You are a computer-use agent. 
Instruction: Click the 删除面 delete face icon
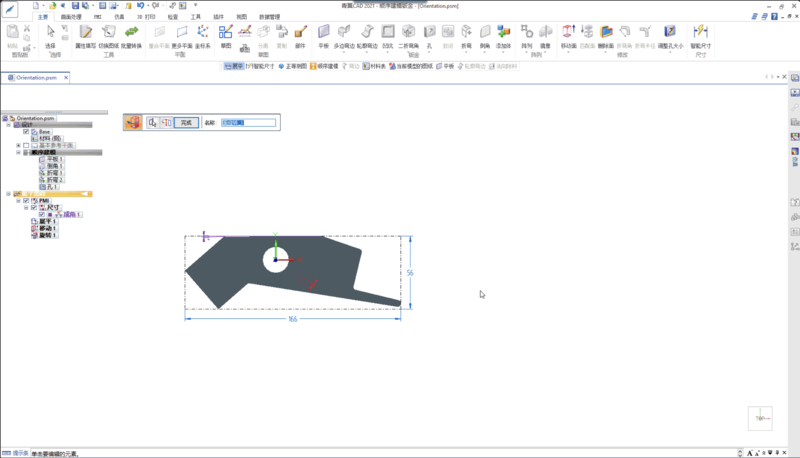(606, 33)
